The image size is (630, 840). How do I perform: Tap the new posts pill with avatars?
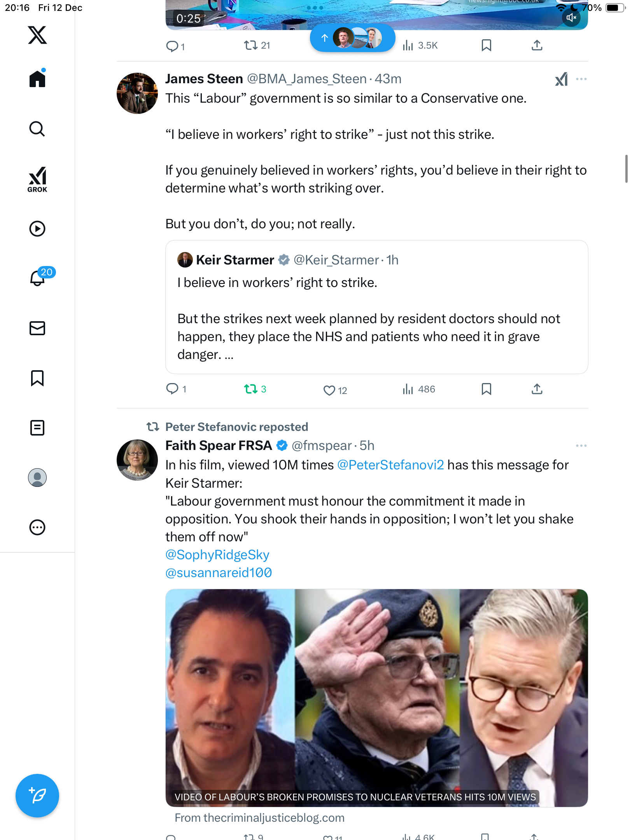click(x=352, y=38)
